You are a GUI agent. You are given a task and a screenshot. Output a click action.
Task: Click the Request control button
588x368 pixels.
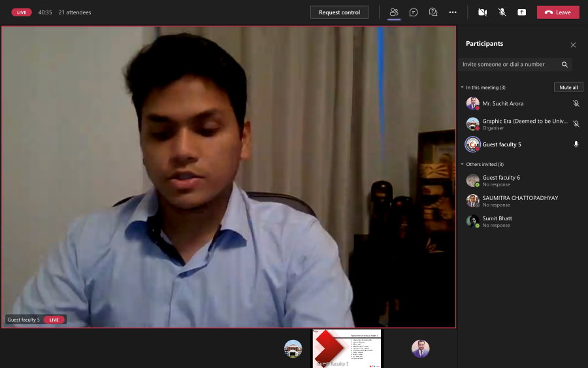pos(339,12)
